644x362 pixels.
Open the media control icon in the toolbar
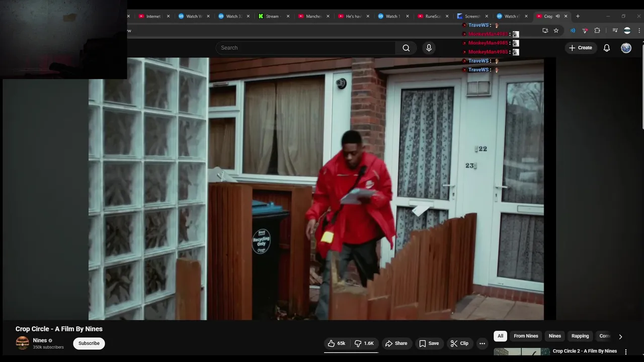615,31
